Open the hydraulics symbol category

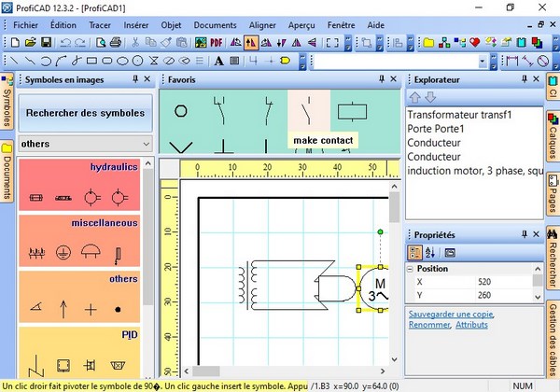pos(79,185)
